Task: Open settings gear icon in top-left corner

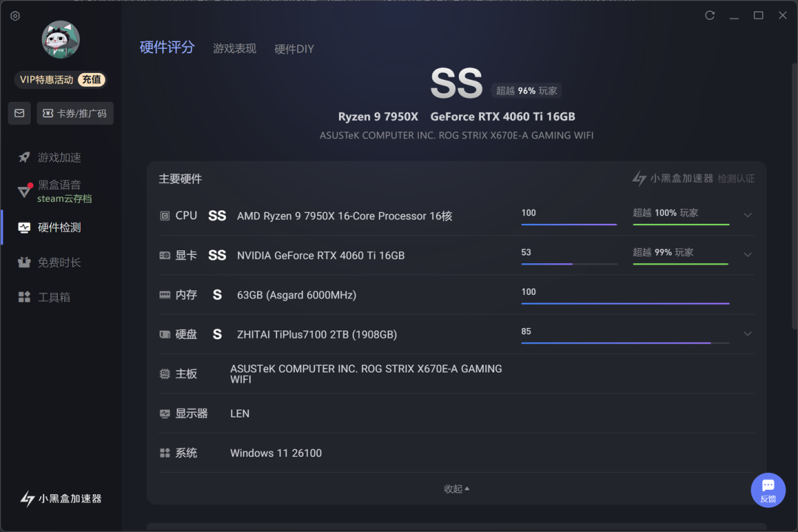Action: click(x=15, y=16)
